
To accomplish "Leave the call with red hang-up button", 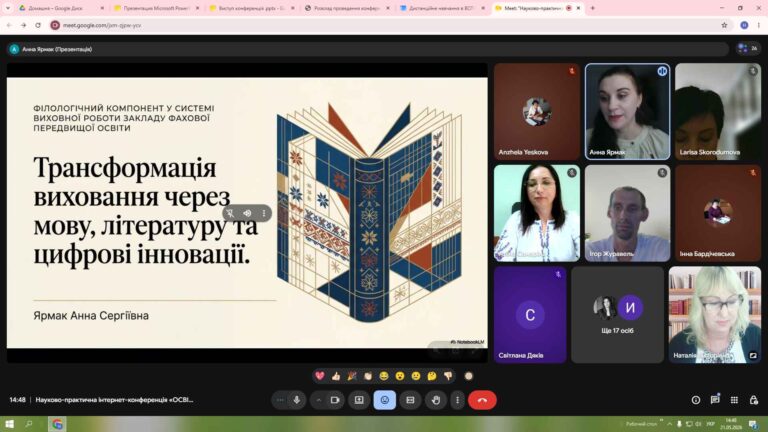I will [482, 400].
